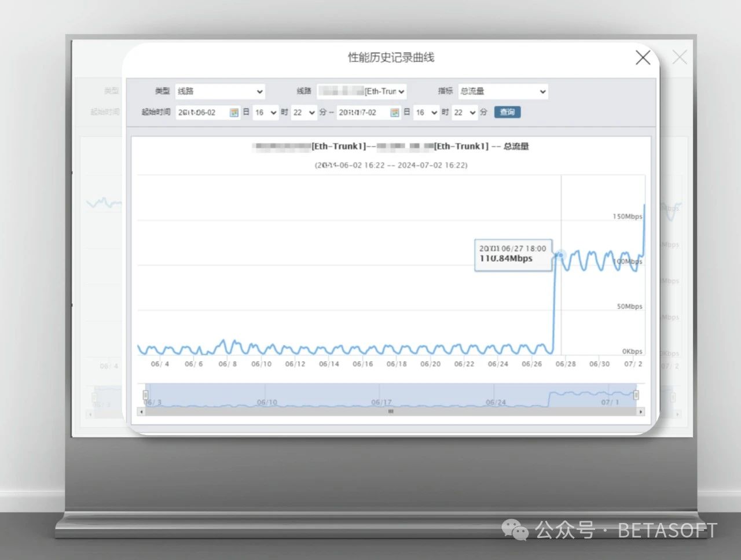Click the right range handle of the timeline zoom

click(636, 395)
